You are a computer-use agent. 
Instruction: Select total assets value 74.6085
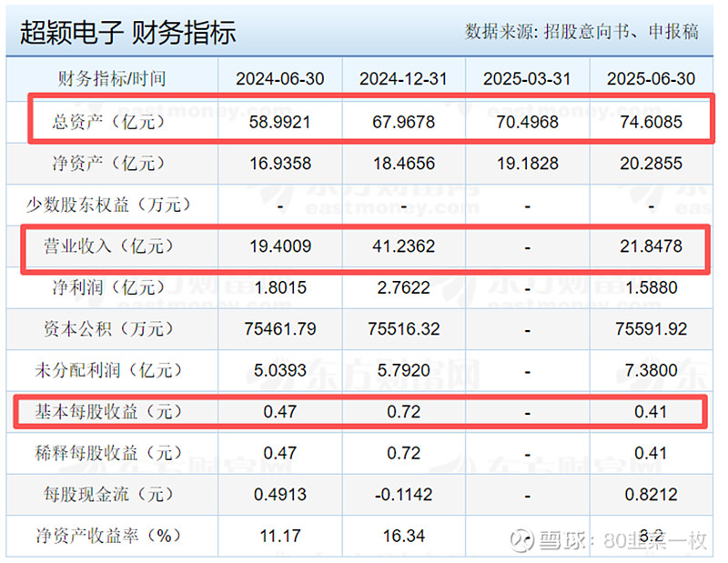pos(651,122)
